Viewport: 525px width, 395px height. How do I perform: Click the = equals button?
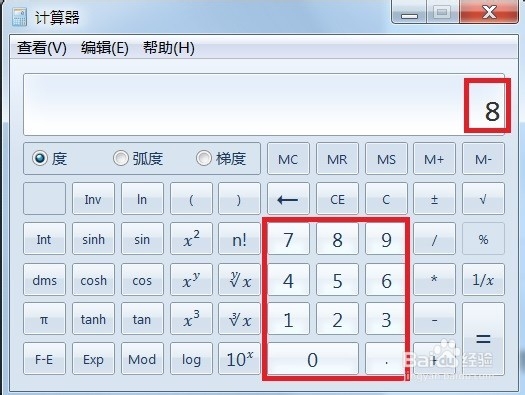pos(483,339)
